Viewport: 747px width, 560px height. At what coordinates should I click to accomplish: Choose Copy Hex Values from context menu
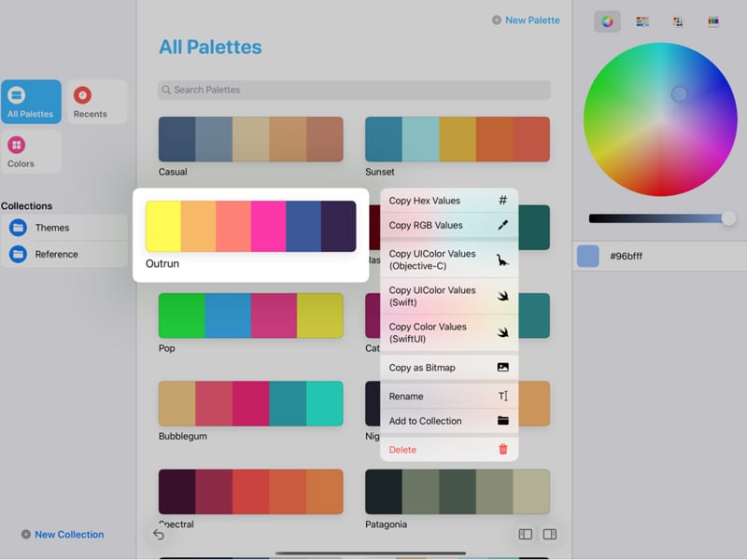point(448,201)
